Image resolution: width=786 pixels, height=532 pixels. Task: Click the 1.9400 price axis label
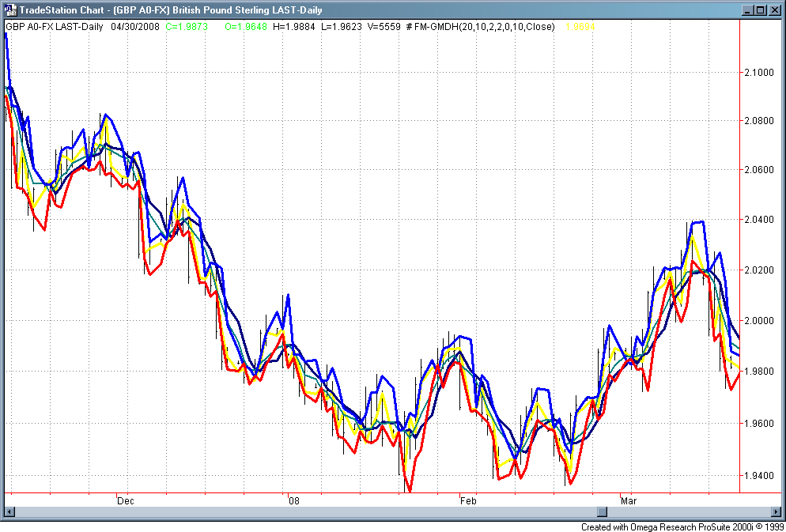760,475
